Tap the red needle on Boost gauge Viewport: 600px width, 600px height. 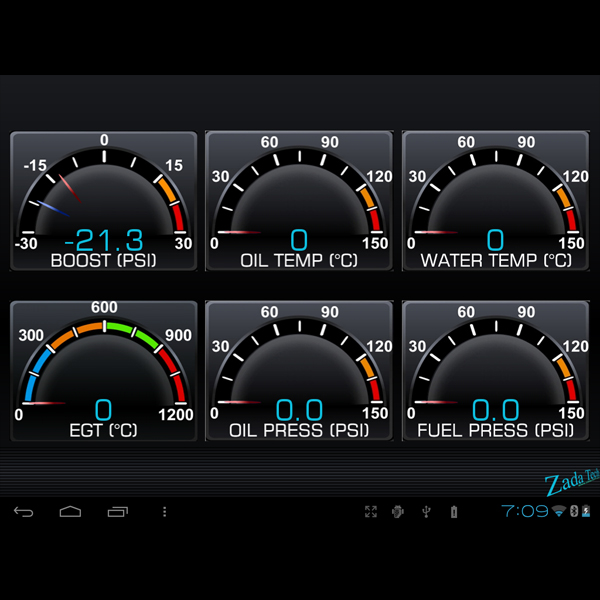click(70, 189)
